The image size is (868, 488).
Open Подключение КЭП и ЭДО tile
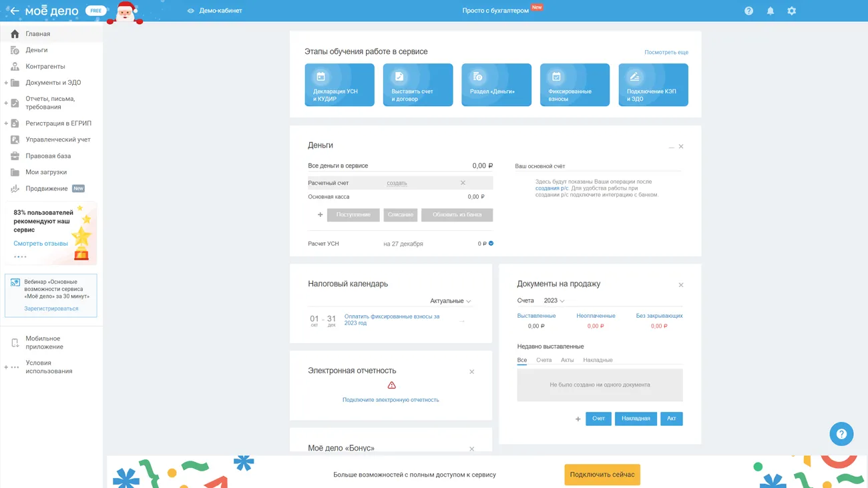coord(653,85)
